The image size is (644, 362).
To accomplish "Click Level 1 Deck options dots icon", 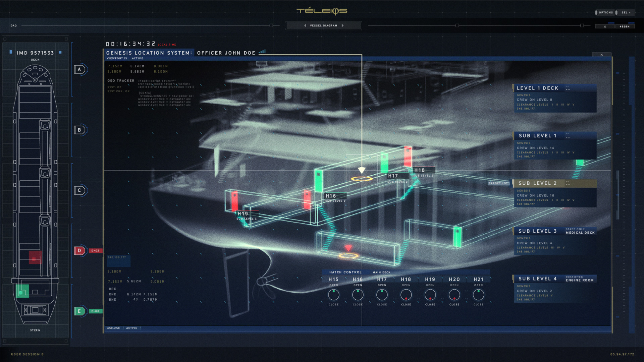I will [x=568, y=88].
